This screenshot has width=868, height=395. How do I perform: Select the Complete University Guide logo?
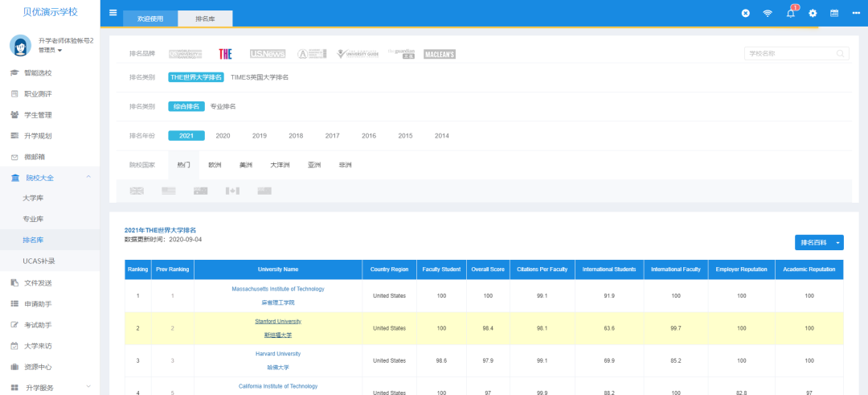click(358, 54)
